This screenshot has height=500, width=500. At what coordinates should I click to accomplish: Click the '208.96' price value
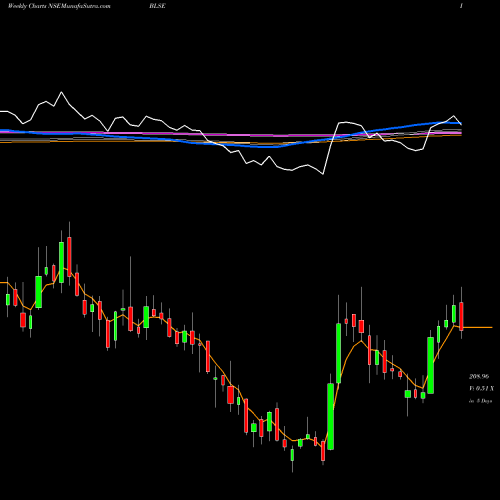[479, 376]
